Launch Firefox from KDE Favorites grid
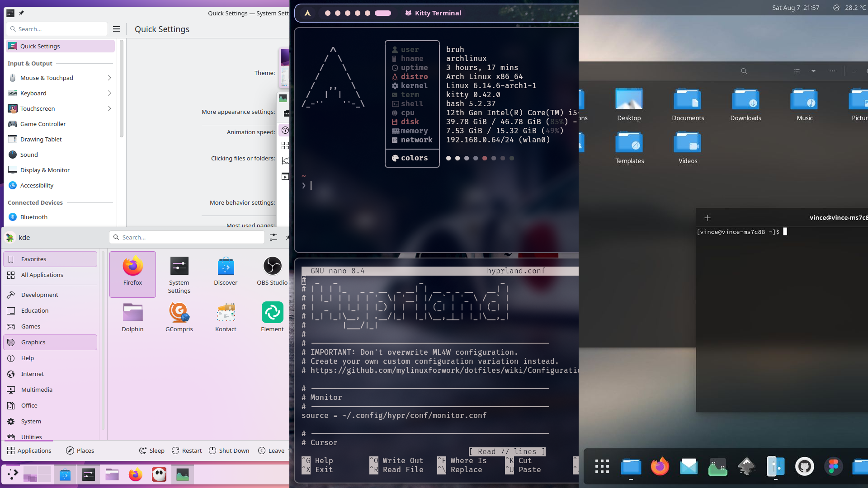 (x=132, y=274)
